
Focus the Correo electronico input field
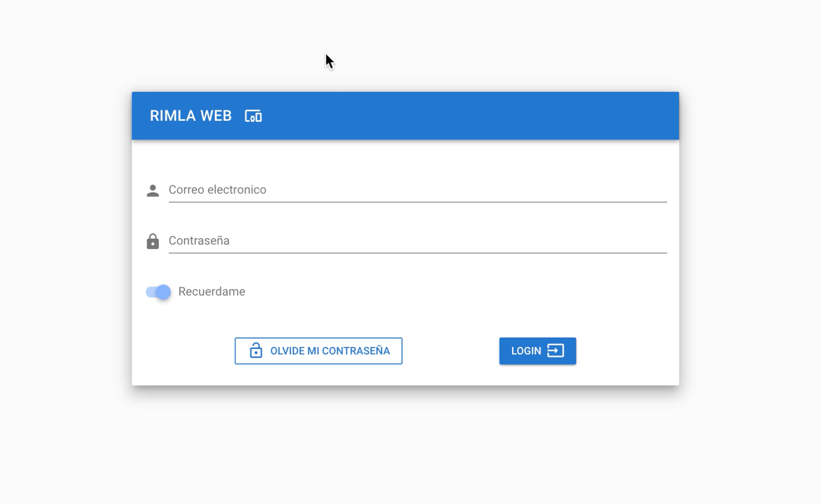point(417,190)
